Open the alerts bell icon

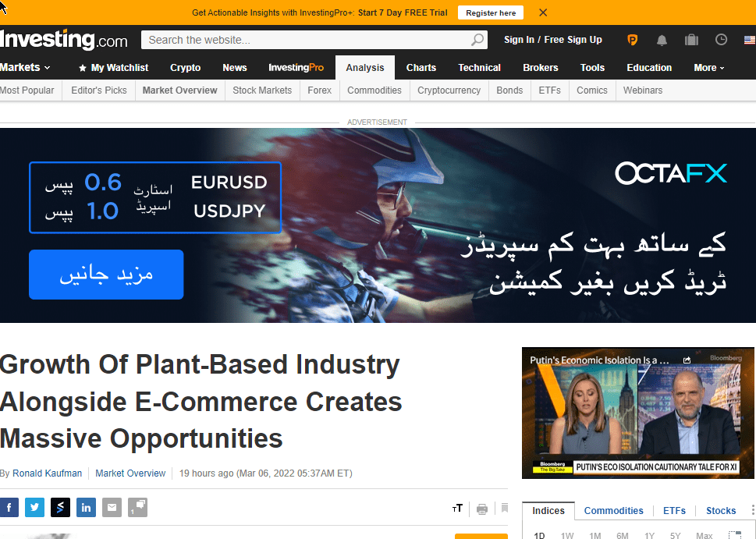pyautogui.click(x=662, y=40)
